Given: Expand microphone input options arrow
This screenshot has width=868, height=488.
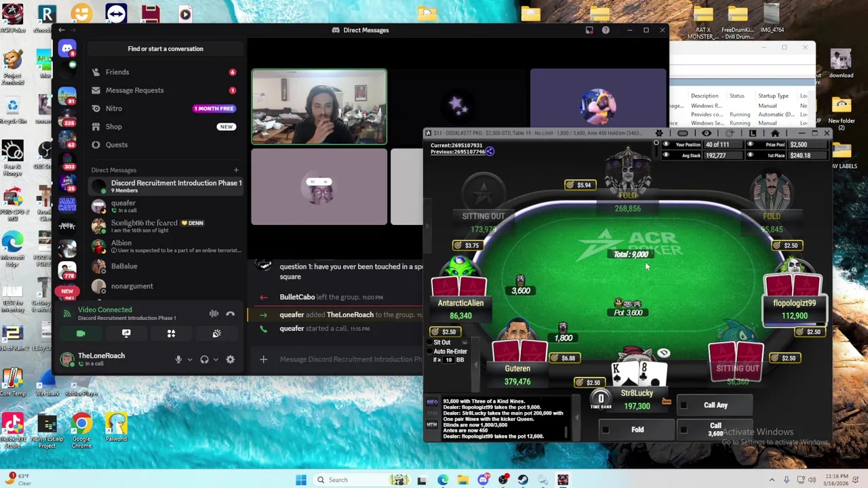Looking at the screenshot, I should [x=189, y=360].
